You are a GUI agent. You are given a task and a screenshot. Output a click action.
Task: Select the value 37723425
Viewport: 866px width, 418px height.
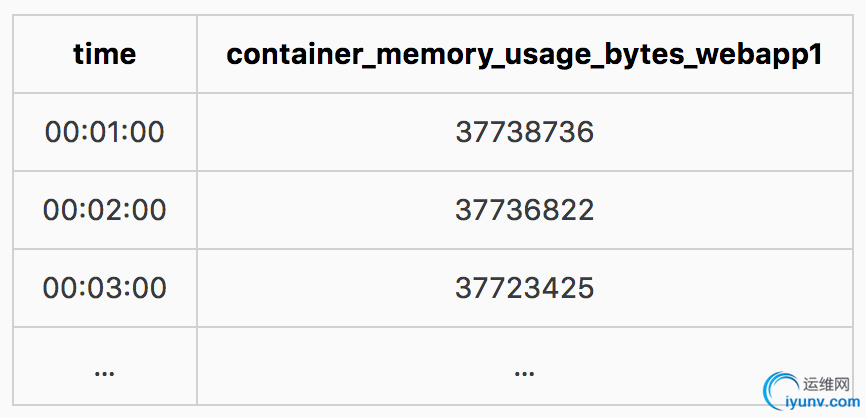pyautogui.click(x=524, y=288)
